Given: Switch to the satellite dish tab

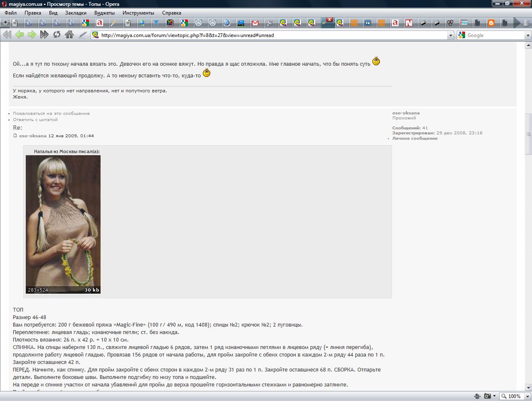Looking at the screenshot, I should point(269,23).
